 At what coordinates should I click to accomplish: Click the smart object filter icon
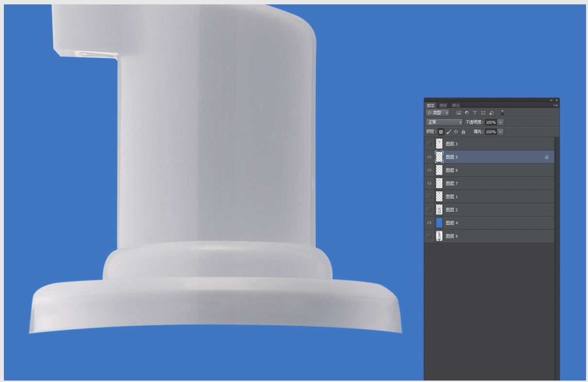point(491,113)
